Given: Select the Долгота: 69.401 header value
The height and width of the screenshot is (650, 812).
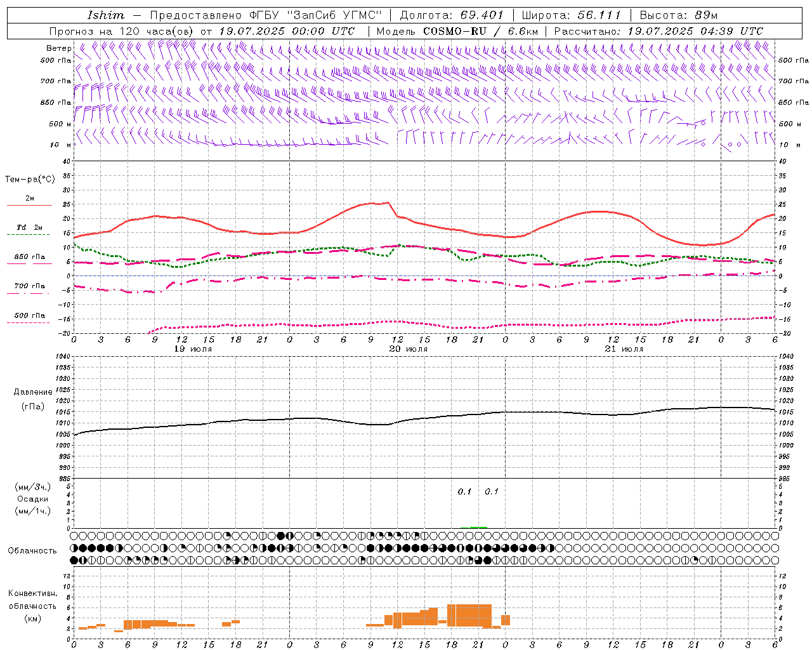Looking at the screenshot, I should (452, 15).
